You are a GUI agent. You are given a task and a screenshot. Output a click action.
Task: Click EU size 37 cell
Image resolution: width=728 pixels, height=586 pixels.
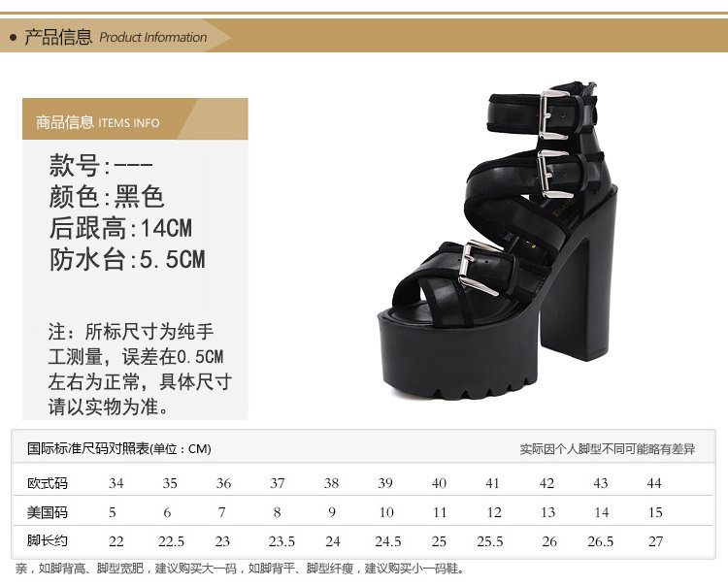click(278, 483)
